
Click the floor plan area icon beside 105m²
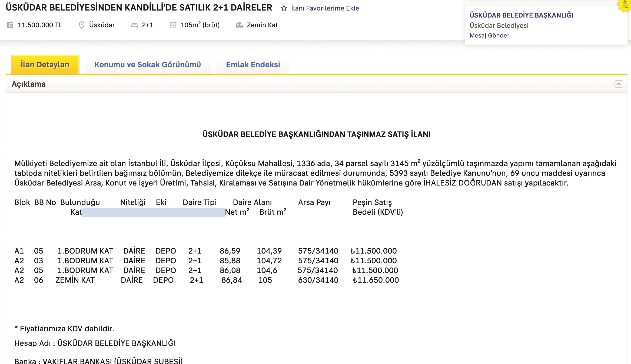pyautogui.click(x=173, y=25)
